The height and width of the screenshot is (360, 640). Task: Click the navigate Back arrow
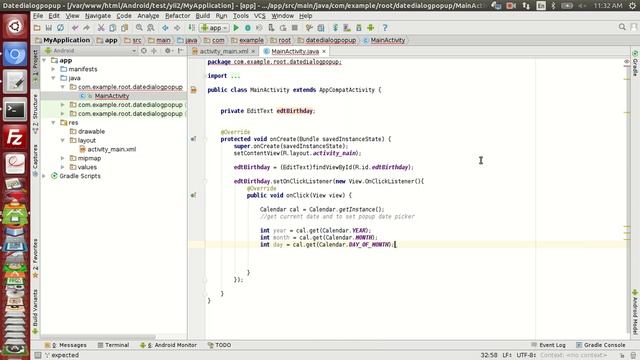[165, 28]
